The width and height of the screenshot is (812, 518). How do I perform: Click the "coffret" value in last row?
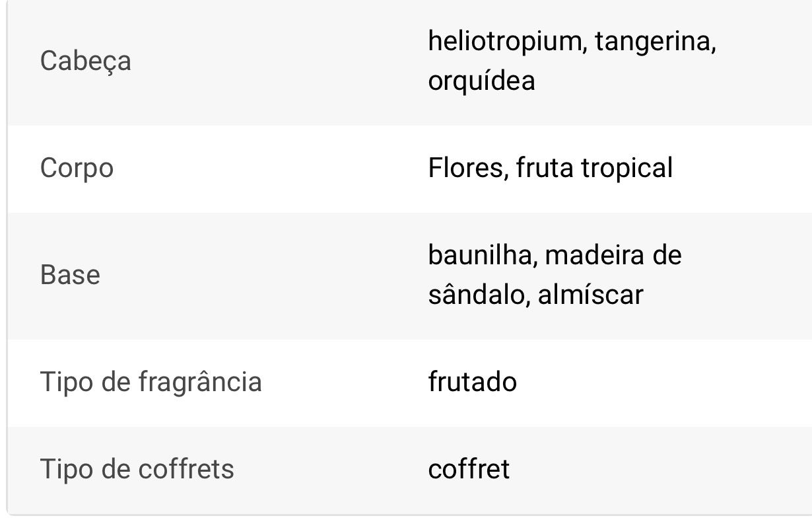469,469
